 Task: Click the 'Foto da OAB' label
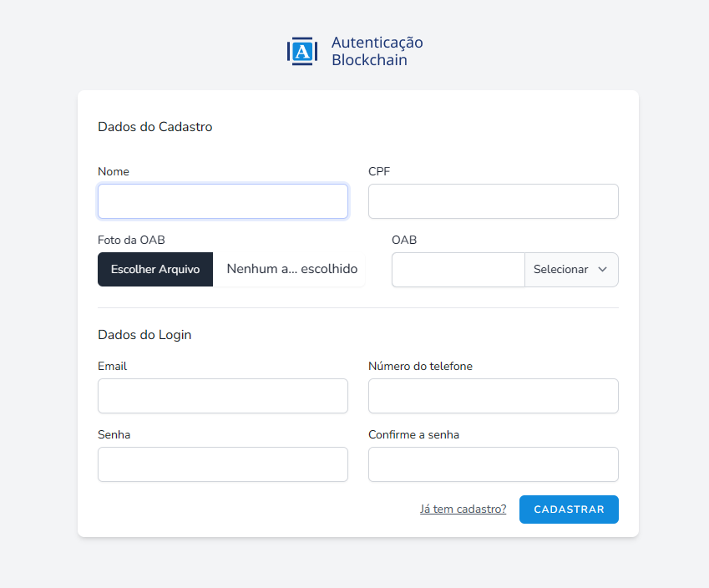coord(131,240)
